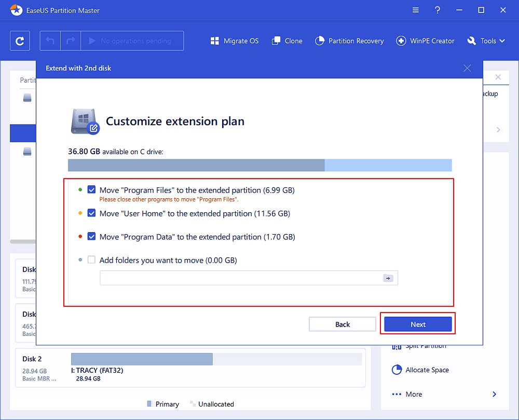Uncheck Move Program Files checkbox
This screenshot has width=519, height=420.
[92, 189]
